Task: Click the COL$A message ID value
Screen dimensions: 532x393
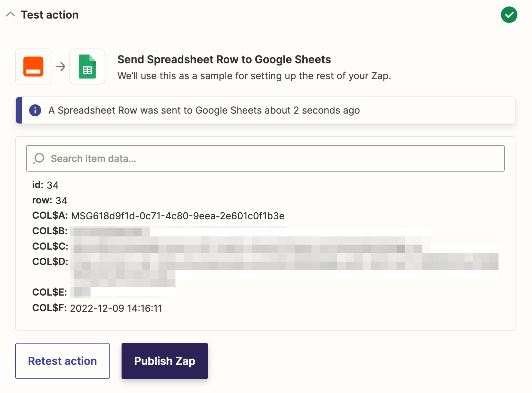Action: pyautogui.click(x=178, y=216)
